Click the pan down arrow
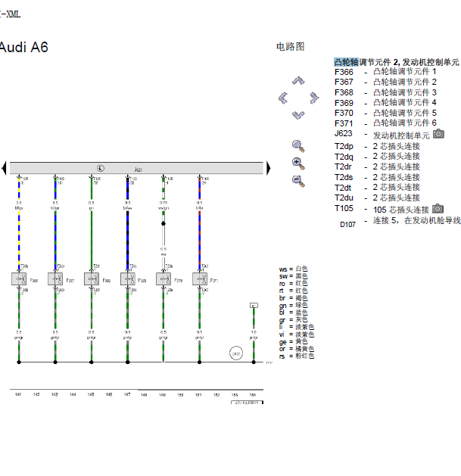The width and height of the screenshot is (461, 476). 298,115
